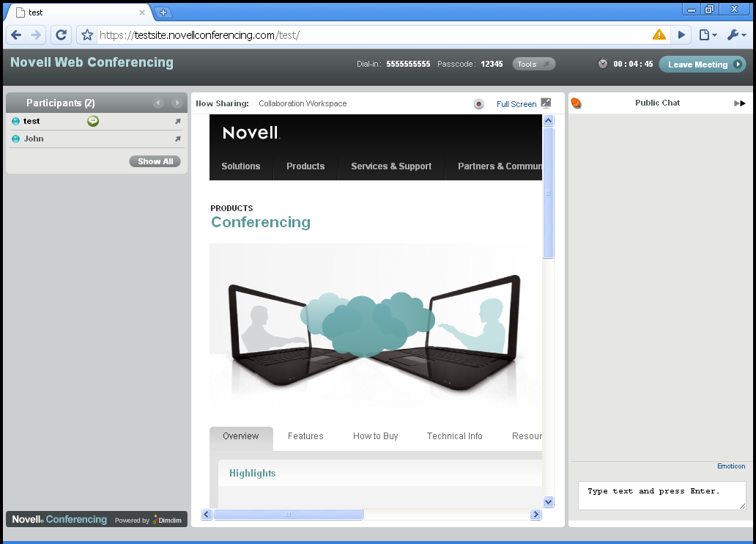The height and width of the screenshot is (544, 756).
Task: Click the orange Public Chat bubble icon
Action: tap(577, 103)
